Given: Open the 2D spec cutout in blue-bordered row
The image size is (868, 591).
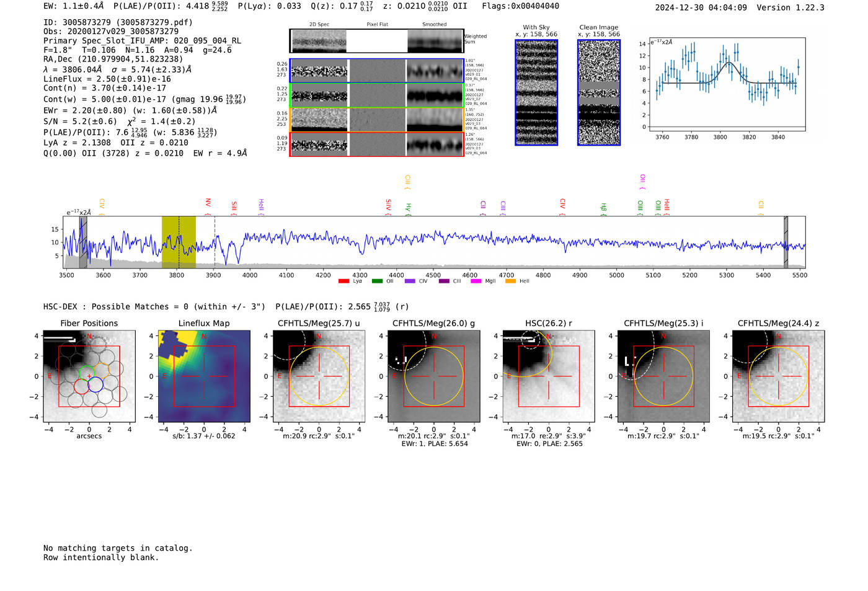Looking at the screenshot, I should tap(319, 71).
